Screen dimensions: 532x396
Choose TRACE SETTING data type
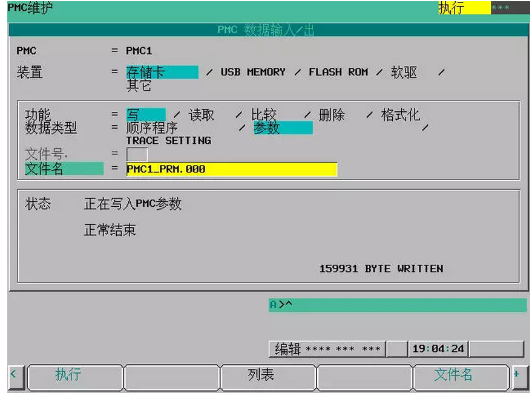(168, 141)
